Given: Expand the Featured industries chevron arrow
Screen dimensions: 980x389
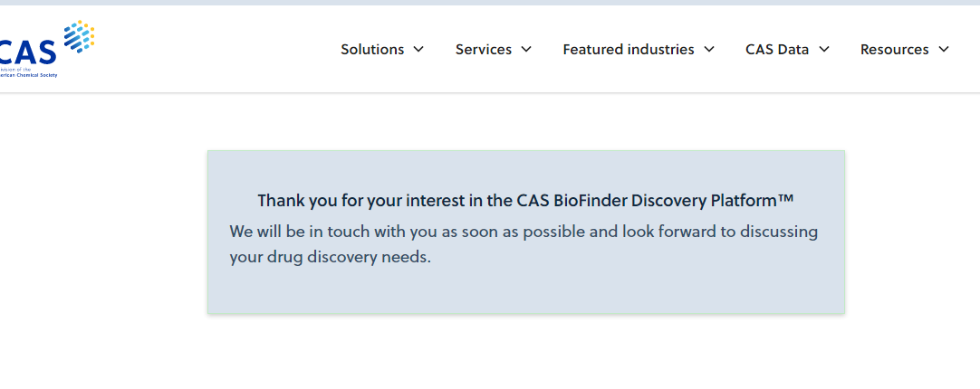Looking at the screenshot, I should [709, 49].
